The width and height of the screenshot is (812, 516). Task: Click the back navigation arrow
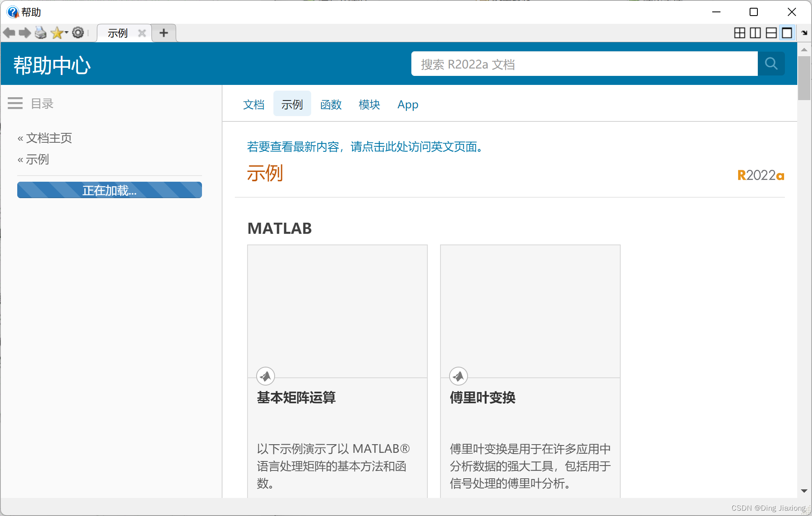tap(9, 33)
